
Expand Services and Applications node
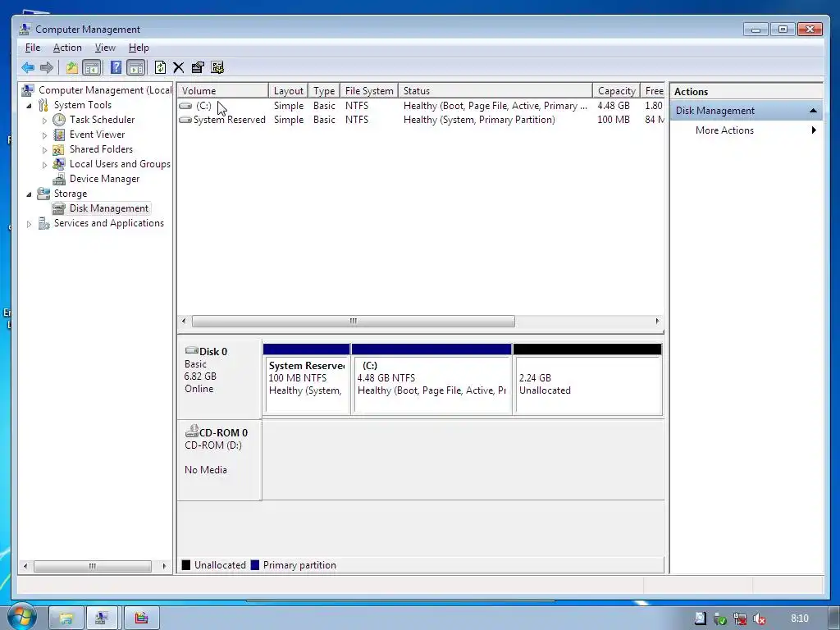point(29,224)
